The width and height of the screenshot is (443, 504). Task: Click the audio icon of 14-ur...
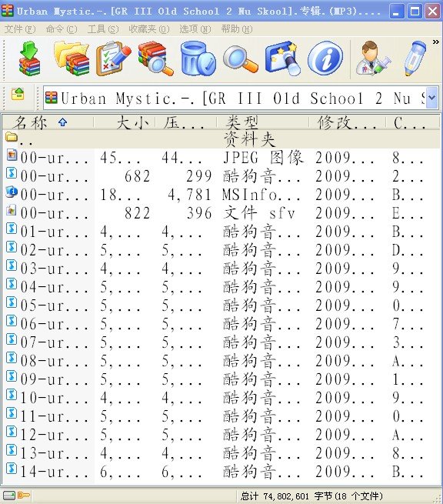[12, 469]
